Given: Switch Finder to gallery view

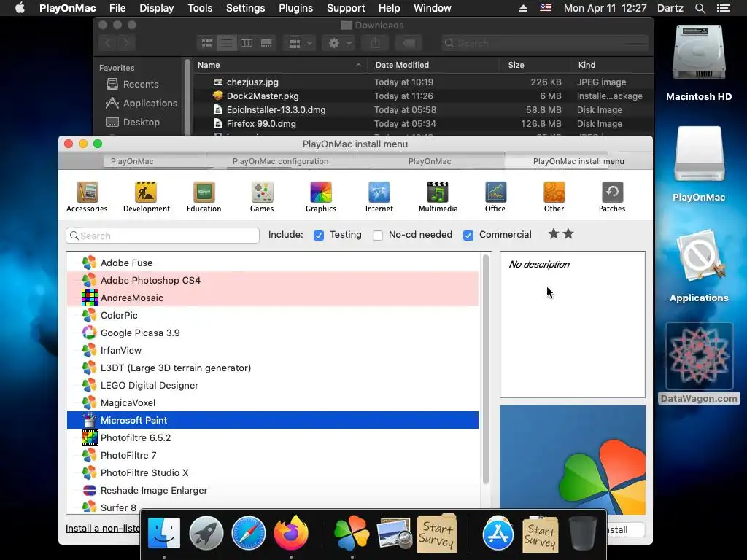Looking at the screenshot, I should pyautogui.click(x=266, y=43).
